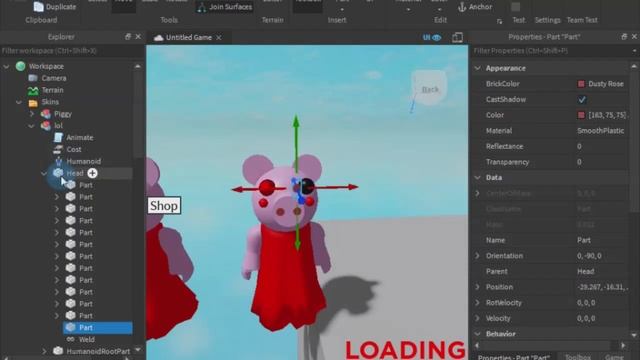Expand the Piggy model

(x=32, y=114)
